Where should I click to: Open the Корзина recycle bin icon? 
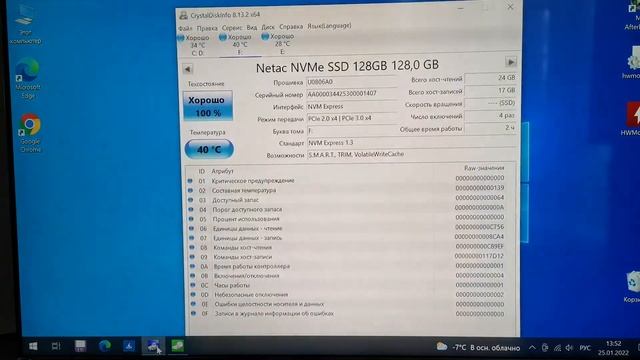(632, 287)
